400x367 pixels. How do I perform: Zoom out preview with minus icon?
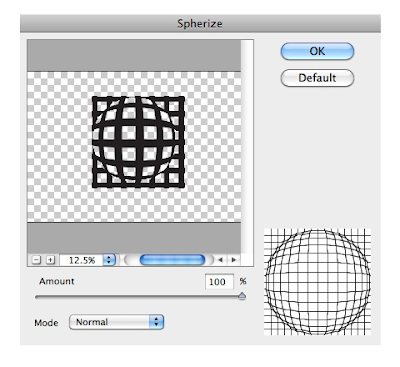point(36,260)
